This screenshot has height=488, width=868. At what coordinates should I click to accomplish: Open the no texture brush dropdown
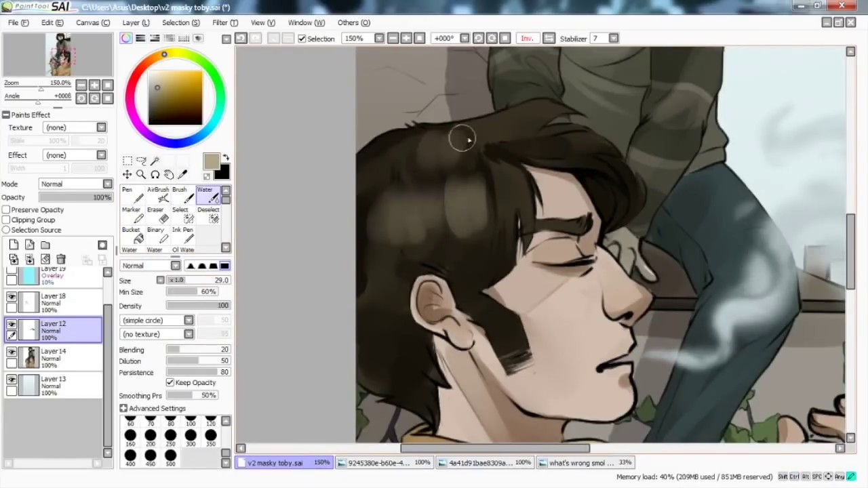[x=157, y=334]
